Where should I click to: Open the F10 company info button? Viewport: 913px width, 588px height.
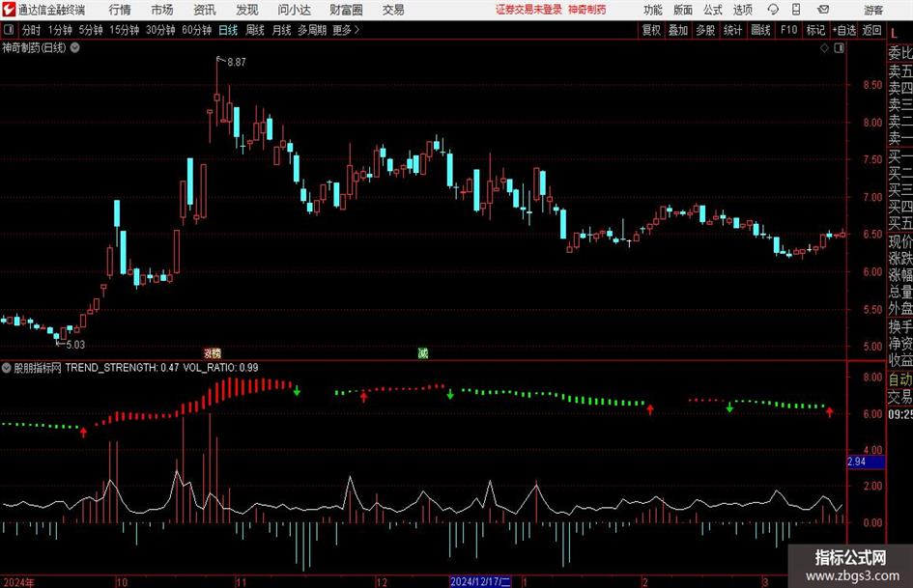[x=788, y=30]
